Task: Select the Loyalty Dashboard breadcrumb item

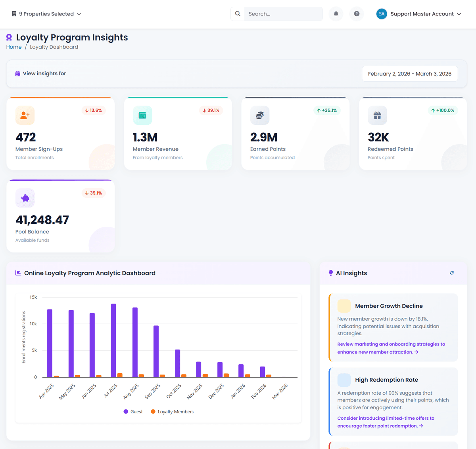Action: [x=54, y=47]
